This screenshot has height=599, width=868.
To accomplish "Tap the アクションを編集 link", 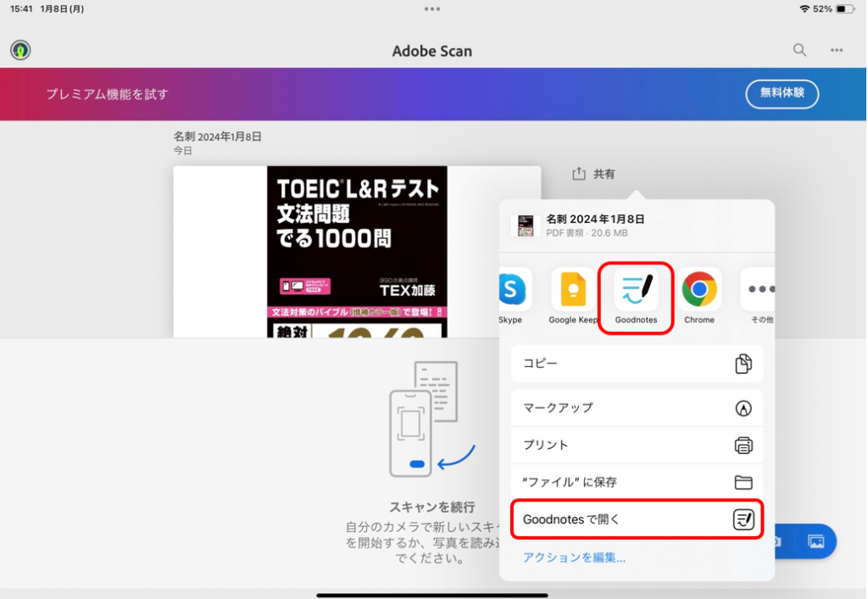I will 574,557.
